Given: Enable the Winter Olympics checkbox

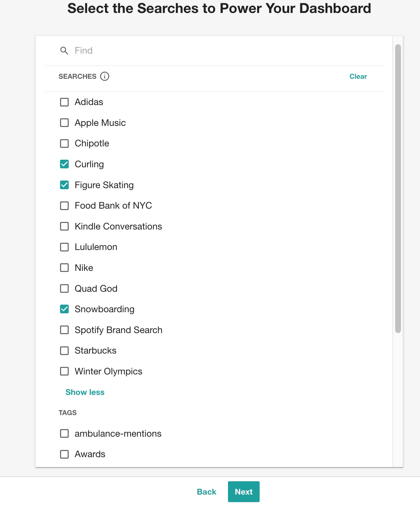Looking at the screenshot, I should (x=64, y=371).
